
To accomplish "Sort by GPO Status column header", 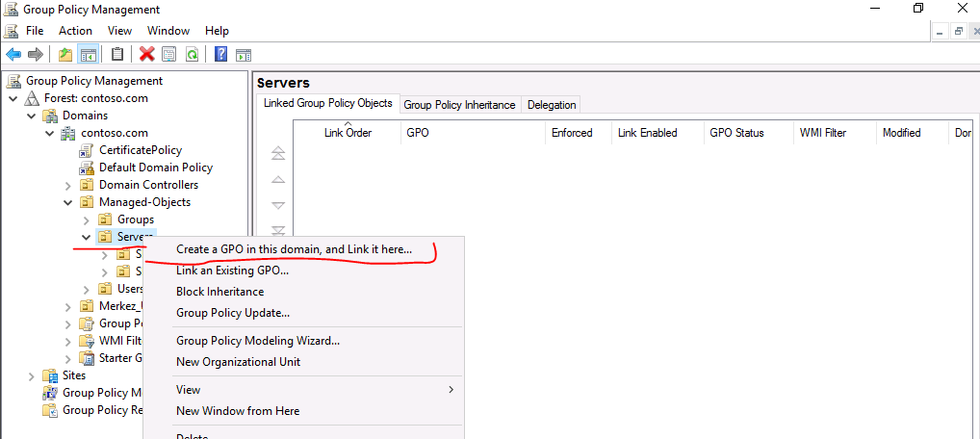I will [x=749, y=133].
